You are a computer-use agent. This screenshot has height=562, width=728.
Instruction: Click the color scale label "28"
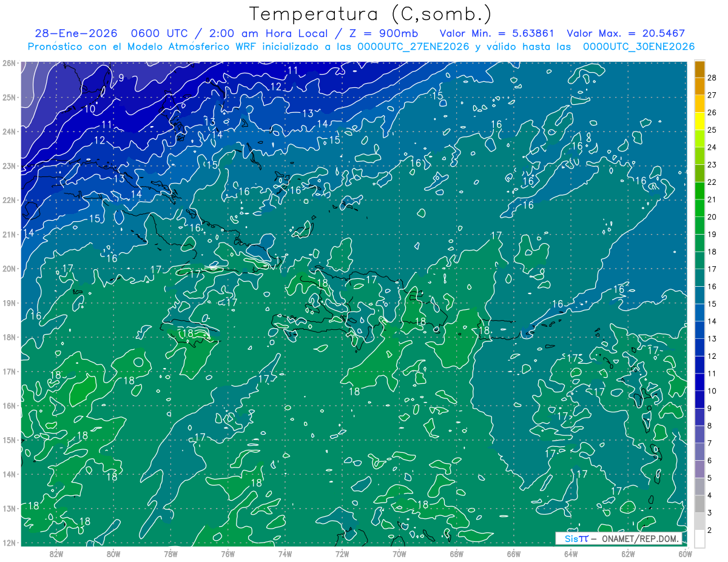coord(712,78)
